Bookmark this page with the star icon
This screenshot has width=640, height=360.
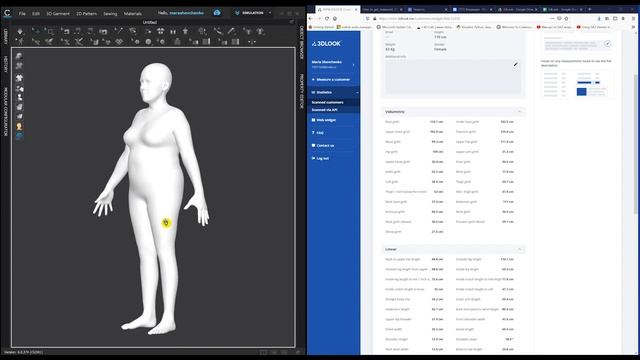tap(566, 18)
